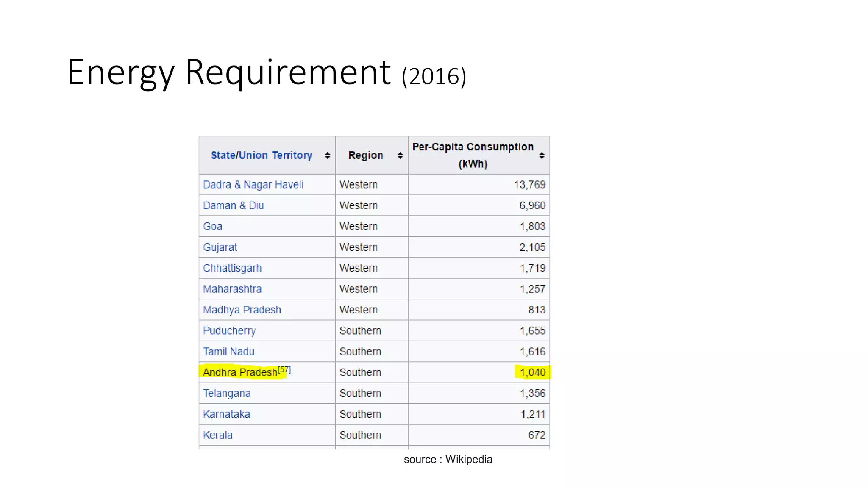Viewport: 868px width, 488px height.
Task: Click the State/Union Territory header link
Action: [262, 155]
